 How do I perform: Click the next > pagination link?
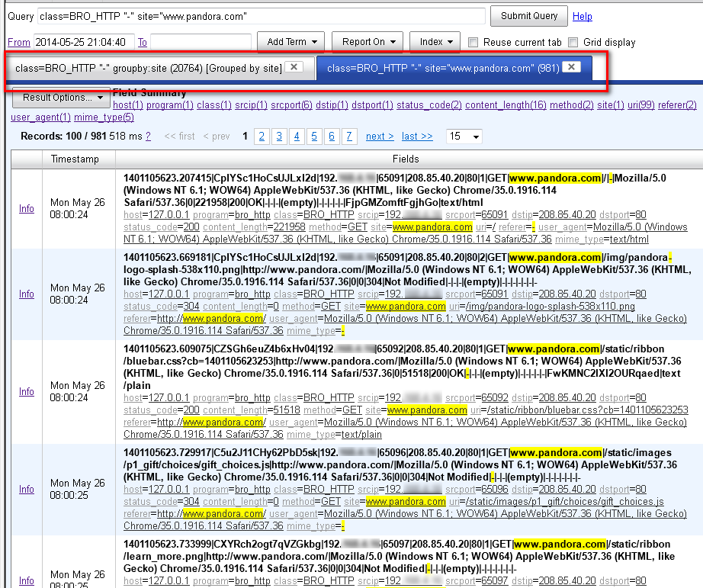pyautogui.click(x=380, y=136)
